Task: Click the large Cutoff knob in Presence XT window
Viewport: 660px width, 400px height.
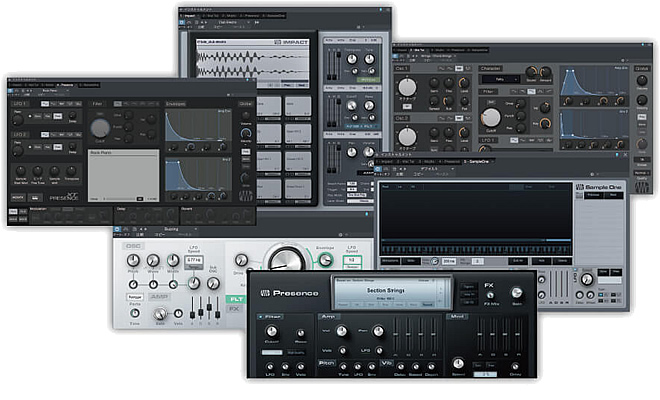Action: pos(100,128)
